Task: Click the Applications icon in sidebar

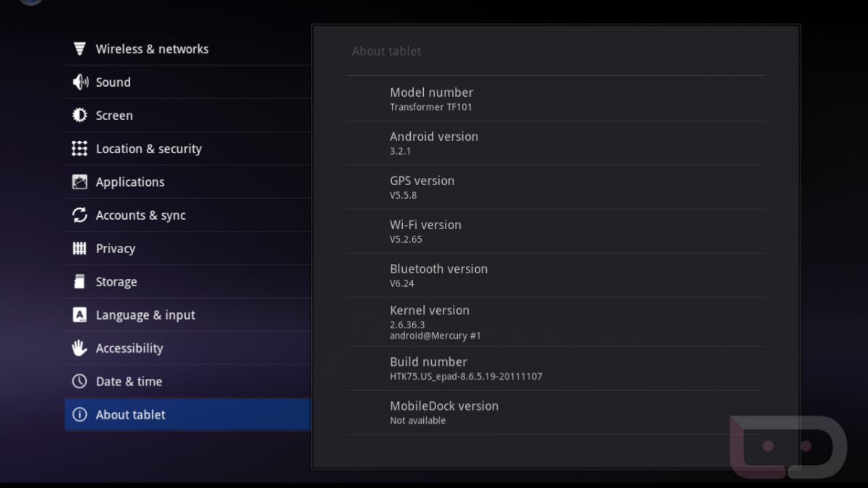Action: 80,182
